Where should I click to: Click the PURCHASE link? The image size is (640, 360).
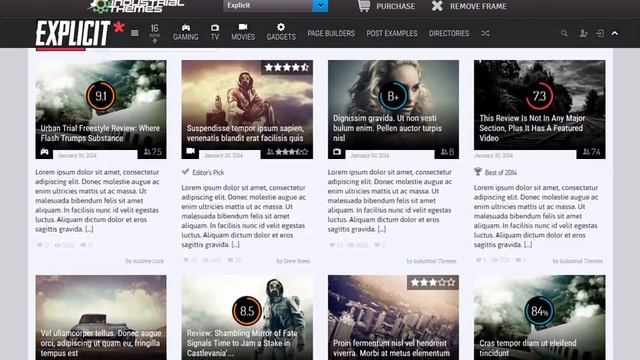[x=395, y=6]
